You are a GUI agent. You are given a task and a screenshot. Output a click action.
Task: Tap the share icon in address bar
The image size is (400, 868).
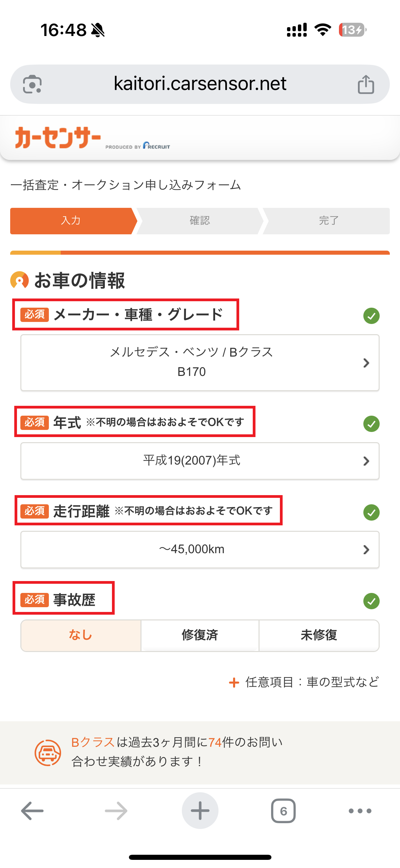(366, 84)
